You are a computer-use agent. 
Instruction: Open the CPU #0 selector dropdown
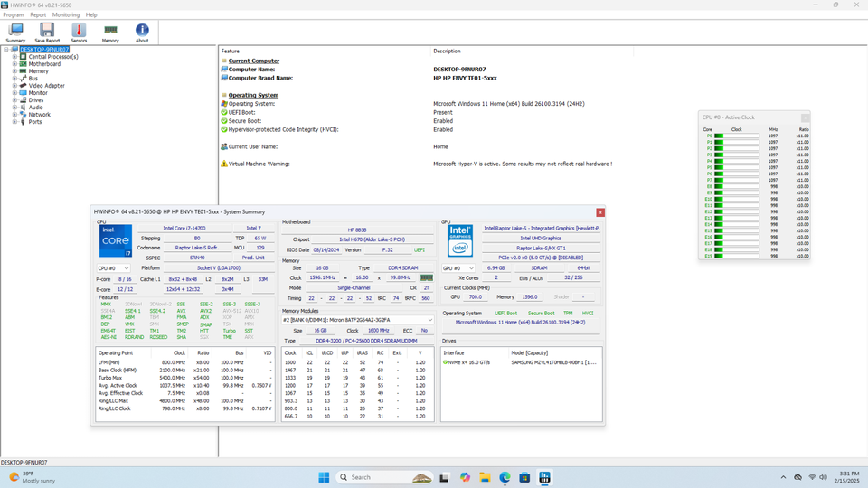(114, 268)
